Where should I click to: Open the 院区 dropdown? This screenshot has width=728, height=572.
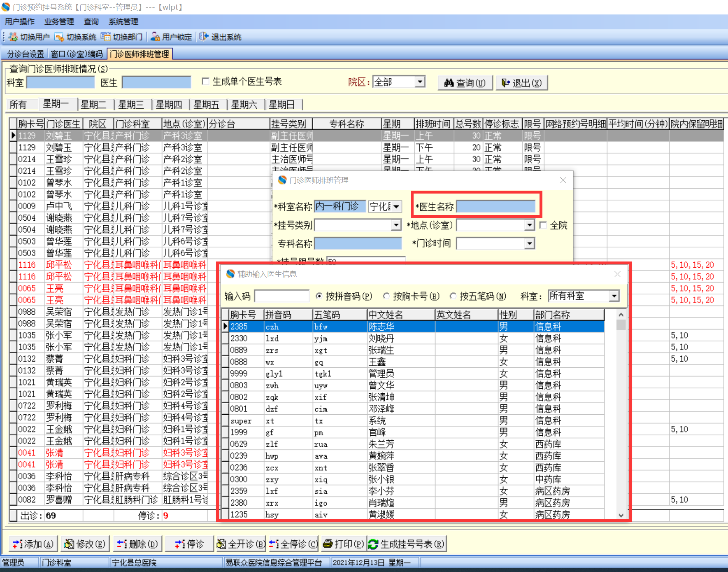point(419,82)
